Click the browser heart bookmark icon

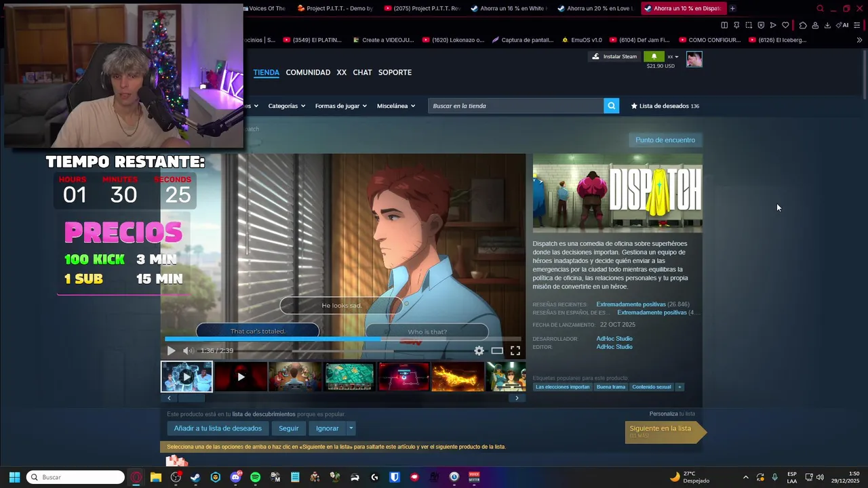tap(785, 25)
